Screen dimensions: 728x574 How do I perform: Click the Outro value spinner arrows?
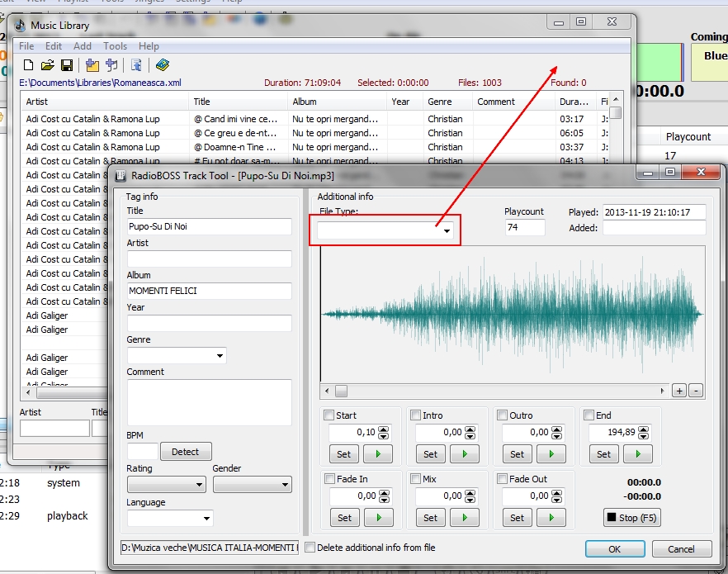coord(556,433)
